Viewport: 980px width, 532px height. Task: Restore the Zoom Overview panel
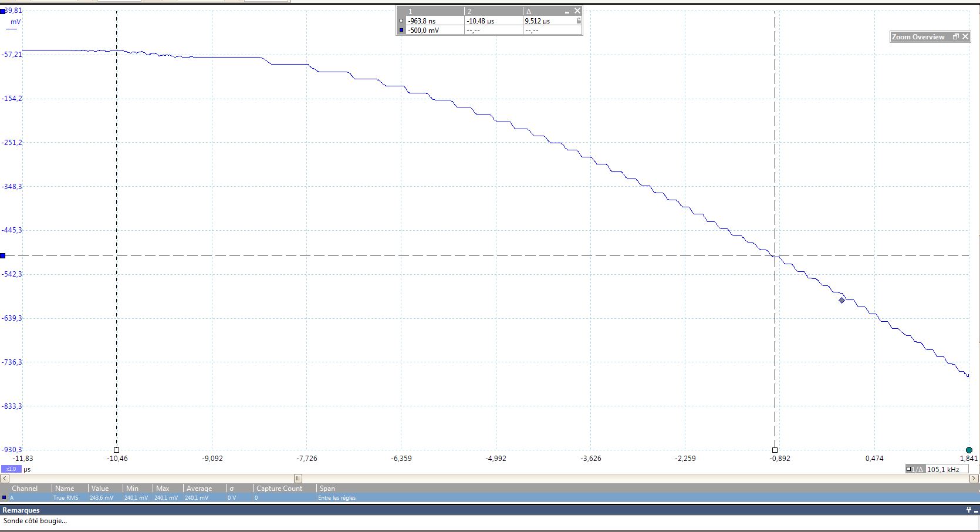click(955, 36)
